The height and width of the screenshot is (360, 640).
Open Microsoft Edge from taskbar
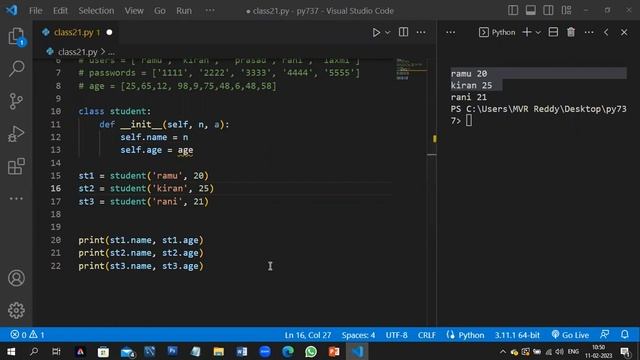[288, 351]
